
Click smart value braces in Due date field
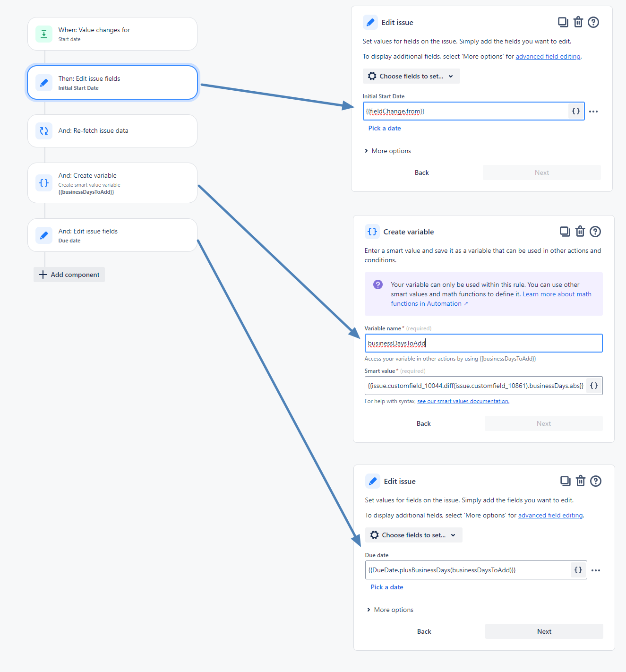coord(578,570)
